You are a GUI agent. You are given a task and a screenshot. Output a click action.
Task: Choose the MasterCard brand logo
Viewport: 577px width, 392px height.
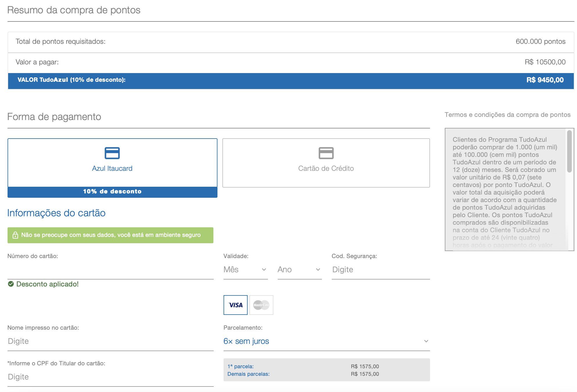[x=261, y=305]
